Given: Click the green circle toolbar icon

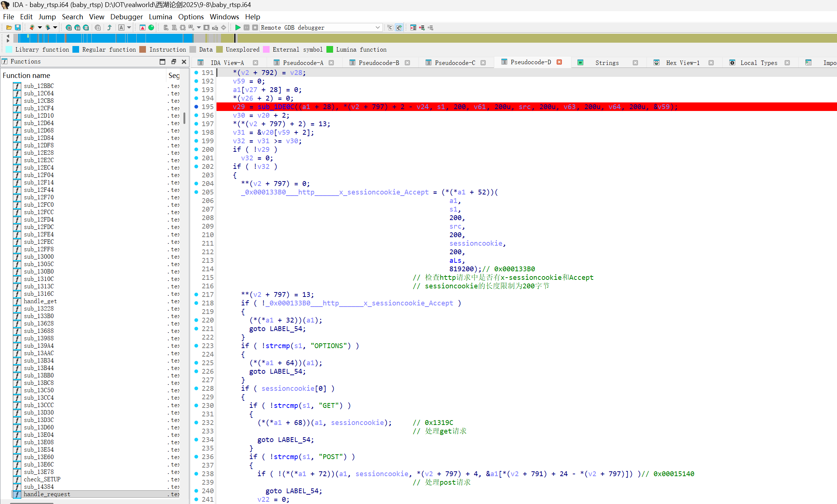Looking at the screenshot, I should [151, 27].
